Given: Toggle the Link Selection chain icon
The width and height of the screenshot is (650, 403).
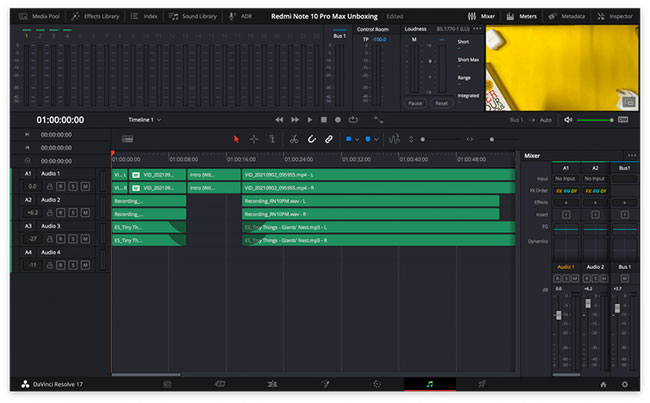Looking at the screenshot, I should [329, 139].
